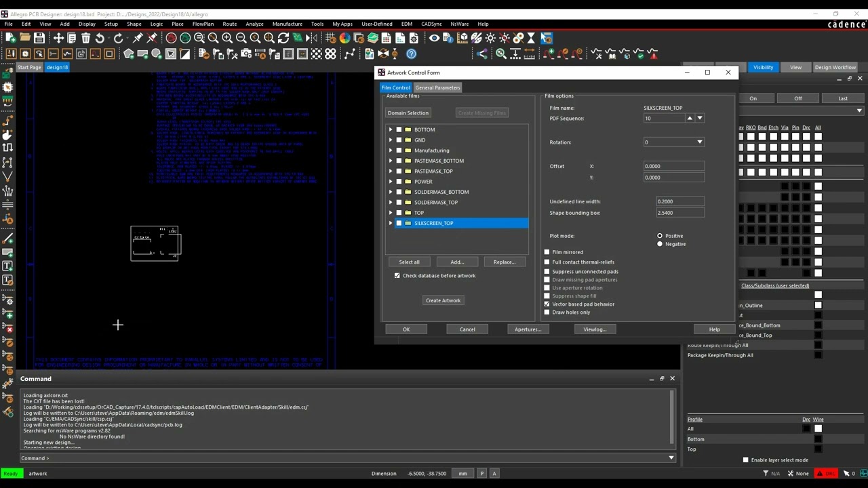Screen dimensions: 868x488
Task: Switch to the Design Workflow tab
Action: click(835, 67)
